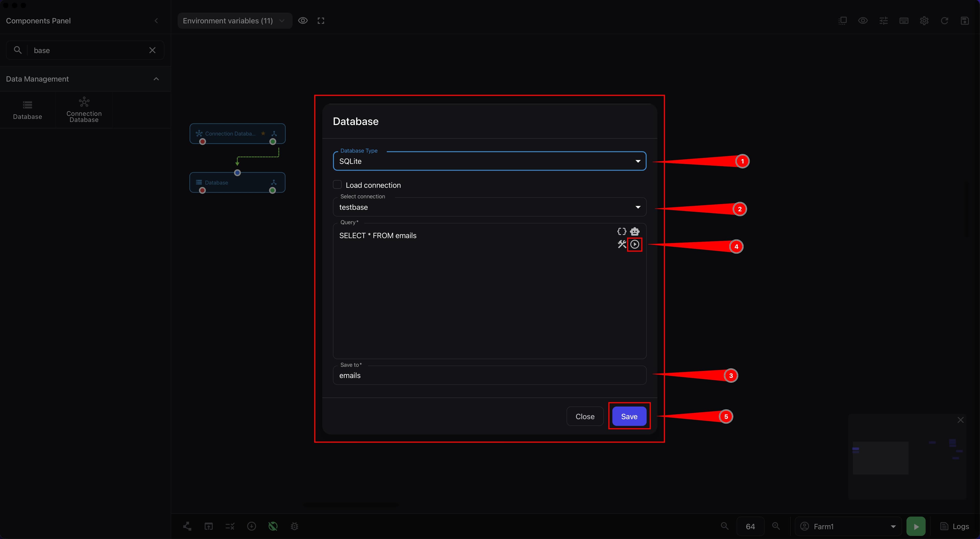This screenshot has height=539, width=980.
Task: Open the Database Type dropdown
Action: pyautogui.click(x=489, y=161)
